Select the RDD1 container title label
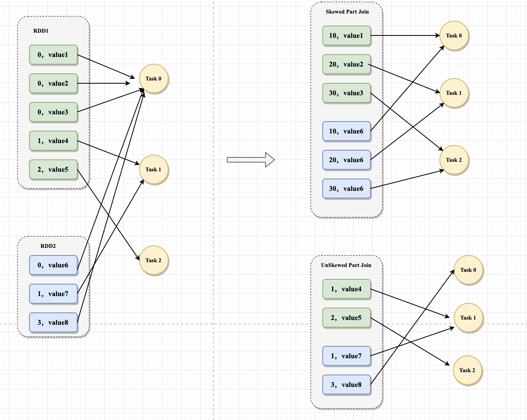This screenshot has height=420, width=527. (x=41, y=31)
